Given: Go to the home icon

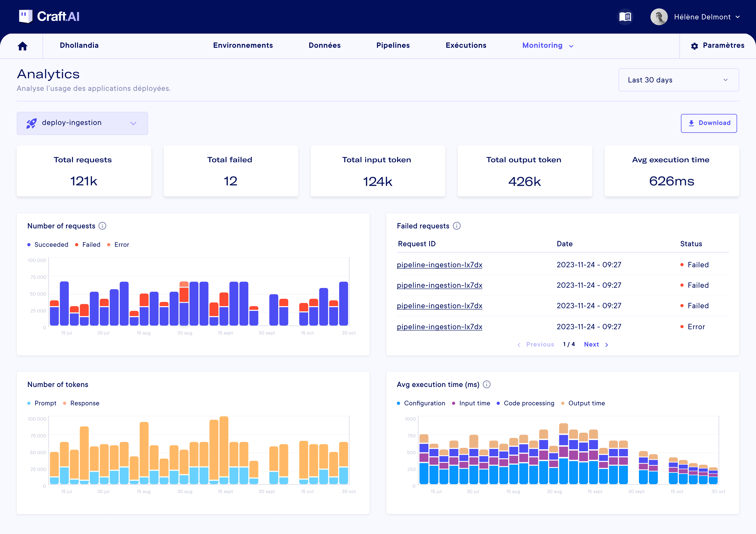Looking at the screenshot, I should point(22,46).
